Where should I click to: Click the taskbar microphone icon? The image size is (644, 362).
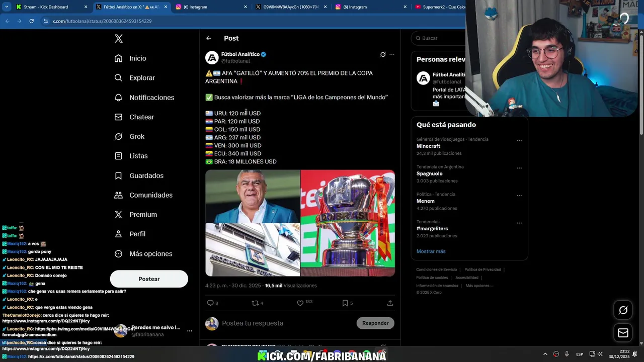click(x=567, y=354)
